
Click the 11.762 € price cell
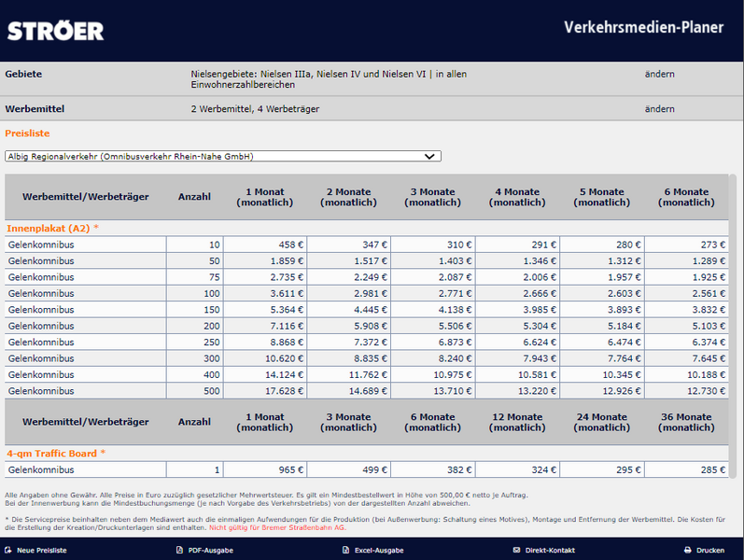click(349, 374)
